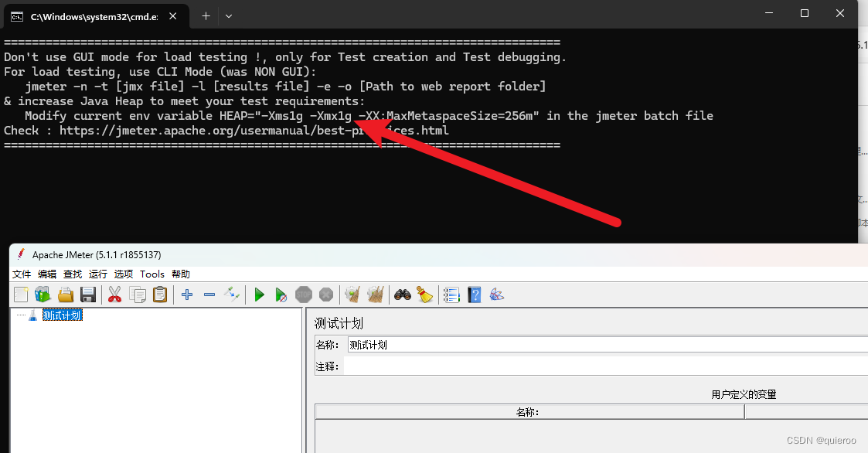Click the 注释 comment input field
Image resolution: width=868 pixels, height=453 pixels.
606,366
